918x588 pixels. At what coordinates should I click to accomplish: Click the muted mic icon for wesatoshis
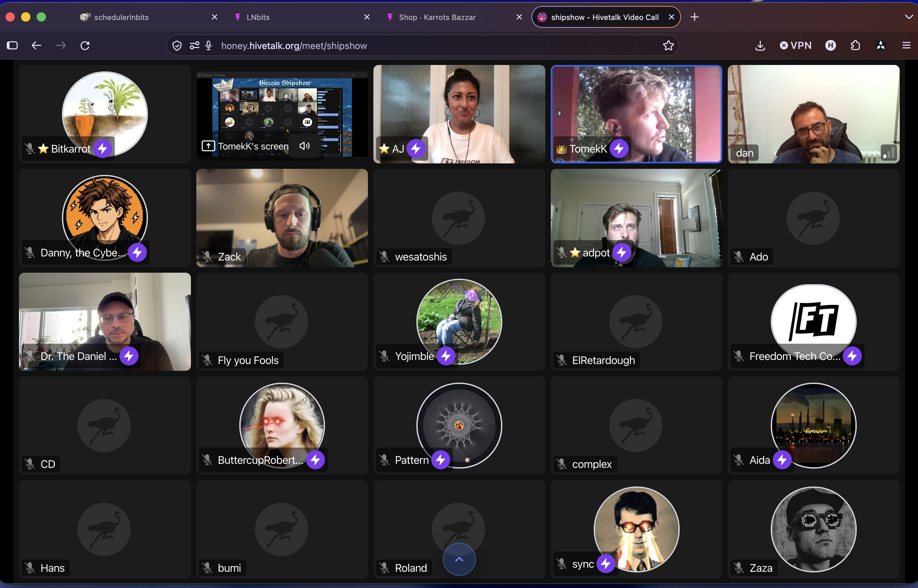384,256
